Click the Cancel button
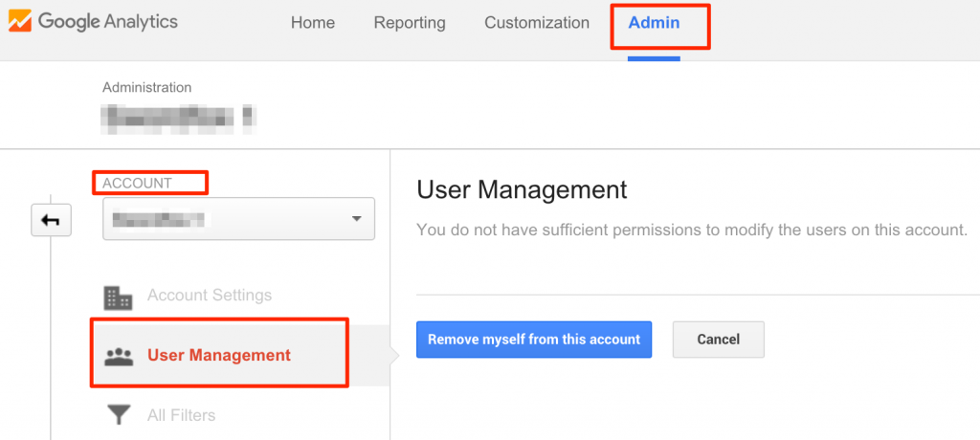The image size is (980, 440). point(718,340)
